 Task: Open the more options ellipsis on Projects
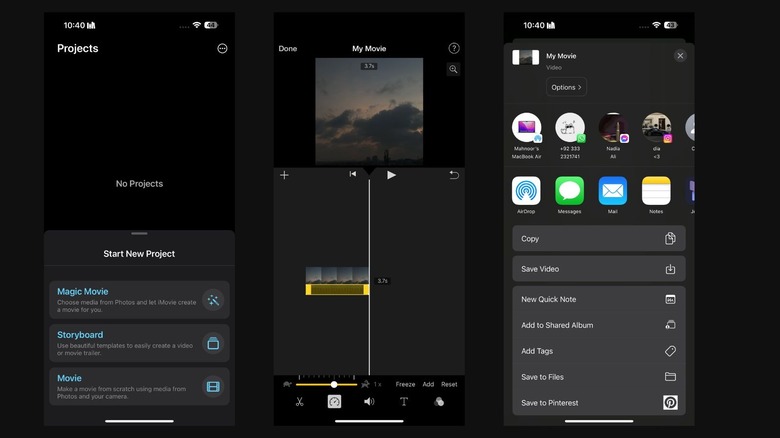(x=222, y=48)
